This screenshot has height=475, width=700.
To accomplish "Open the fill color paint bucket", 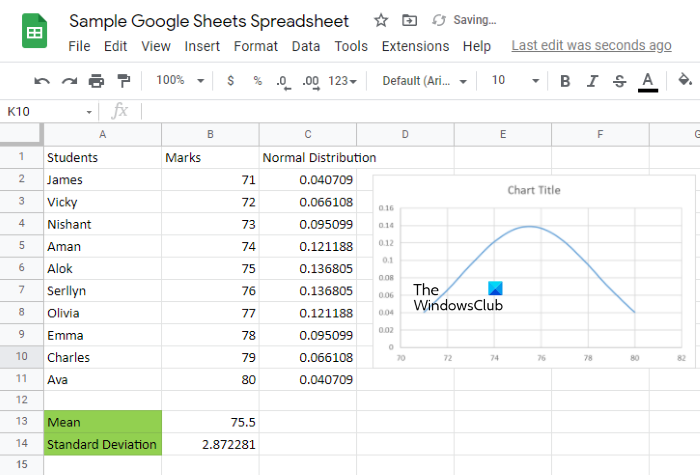I will click(685, 81).
